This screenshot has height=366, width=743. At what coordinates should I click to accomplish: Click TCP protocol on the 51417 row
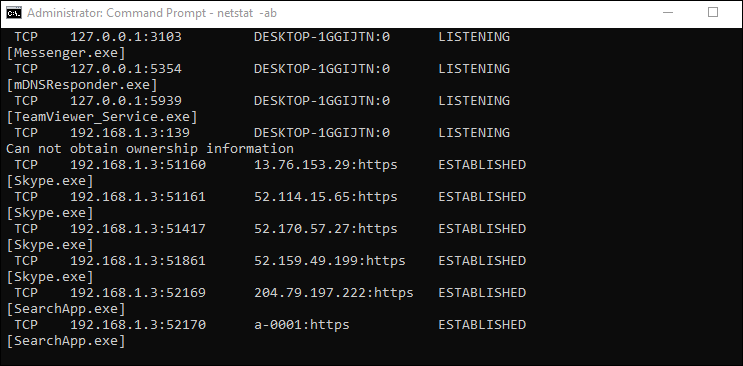[x=26, y=229]
